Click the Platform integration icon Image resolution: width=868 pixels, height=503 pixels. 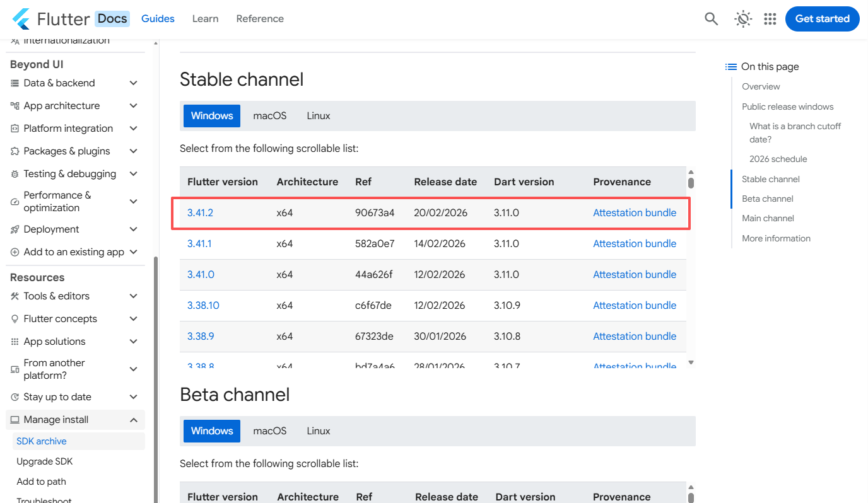15,129
